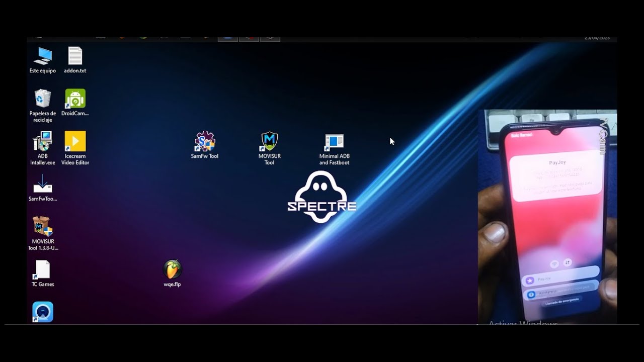Select the SamFwToo download file icon

coord(43,188)
